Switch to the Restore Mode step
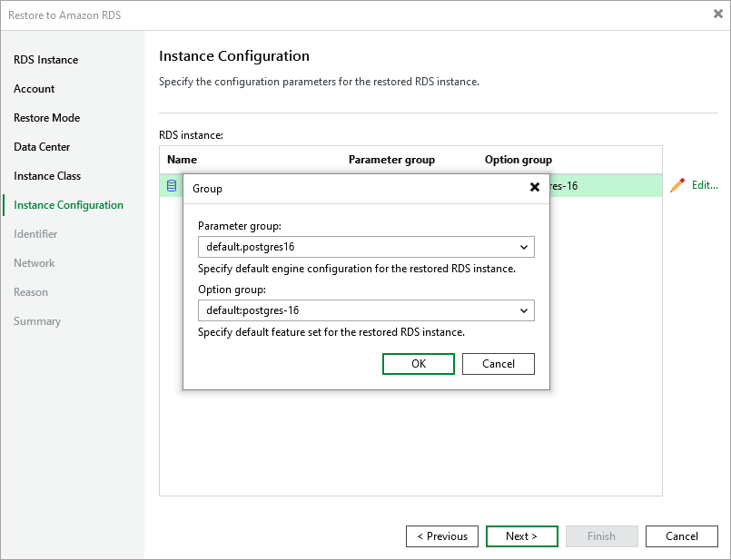The width and height of the screenshot is (731, 560). click(x=46, y=118)
